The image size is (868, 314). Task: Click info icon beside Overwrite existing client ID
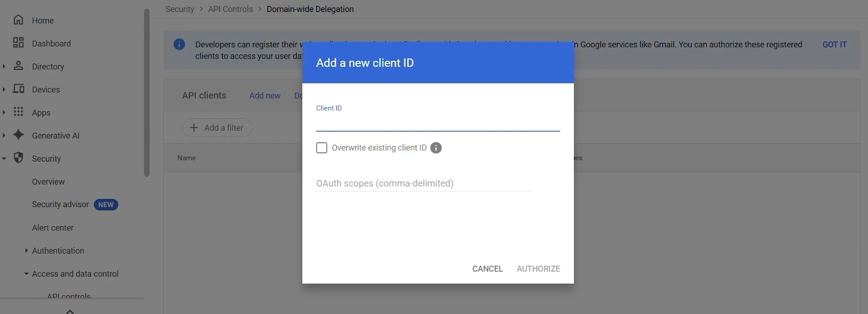[x=436, y=148]
